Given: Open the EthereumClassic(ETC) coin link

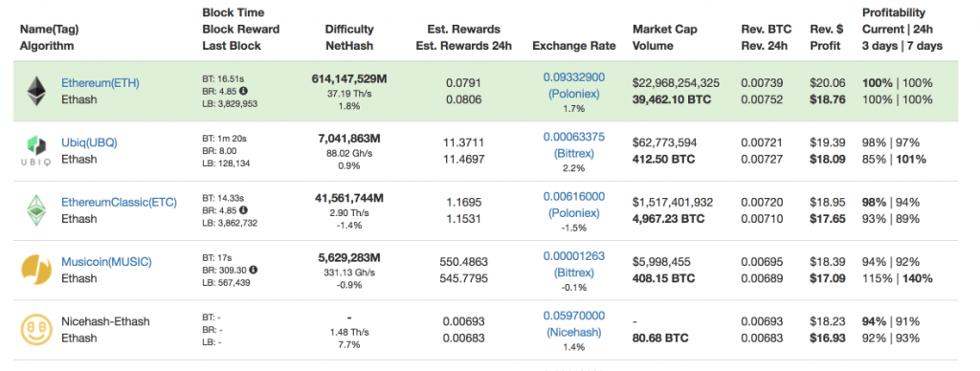Looking at the screenshot, I should coord(119,203).
